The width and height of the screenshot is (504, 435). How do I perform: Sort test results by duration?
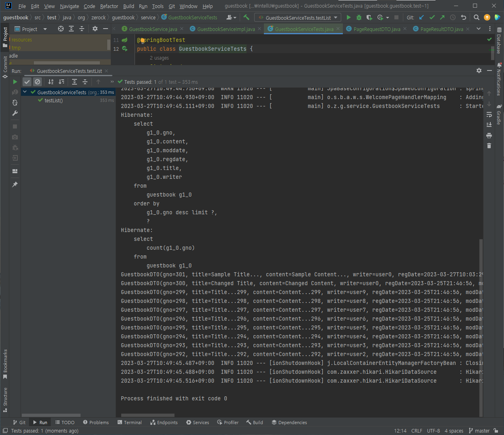point(61,82)
